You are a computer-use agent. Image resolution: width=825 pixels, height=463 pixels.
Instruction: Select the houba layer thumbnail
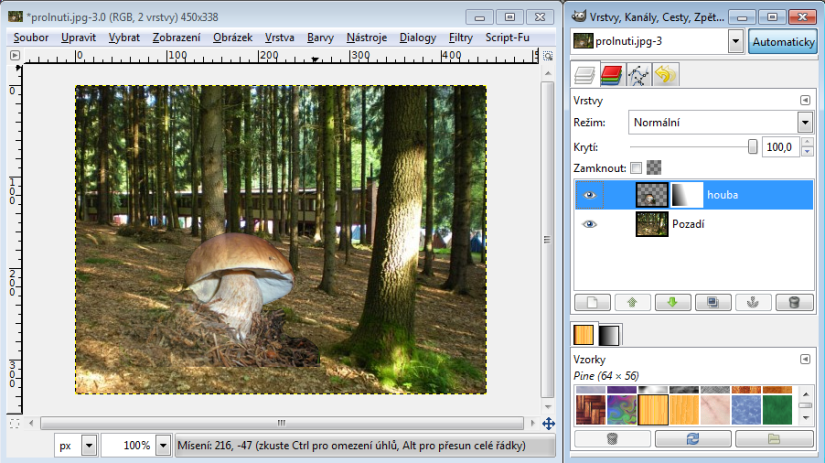click(652, 195)
